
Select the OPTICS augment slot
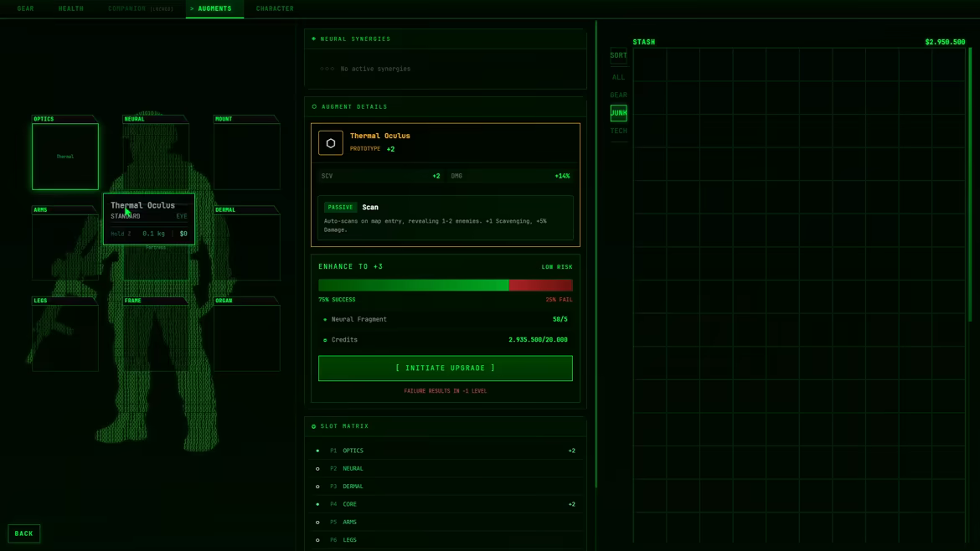click(65, 157)
